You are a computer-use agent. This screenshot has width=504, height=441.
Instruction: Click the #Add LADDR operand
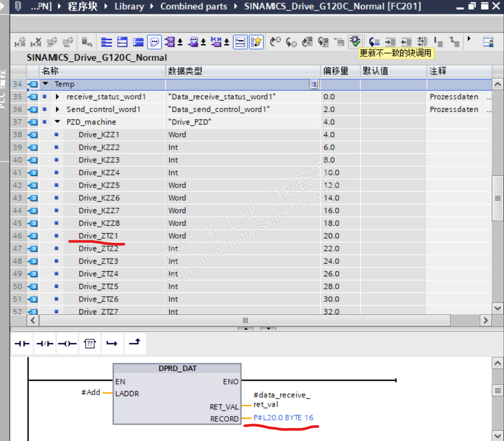click(x=90, y=393)
